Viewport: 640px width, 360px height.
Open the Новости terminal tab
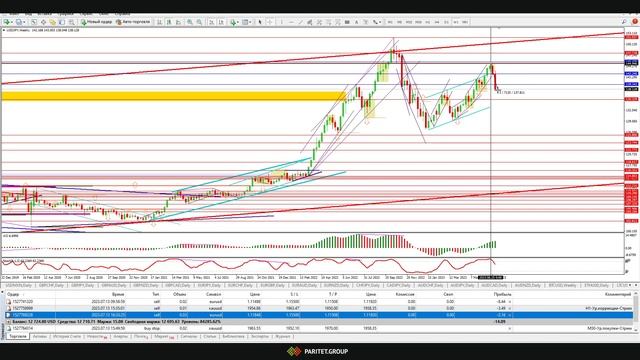[x=97, y=337]
